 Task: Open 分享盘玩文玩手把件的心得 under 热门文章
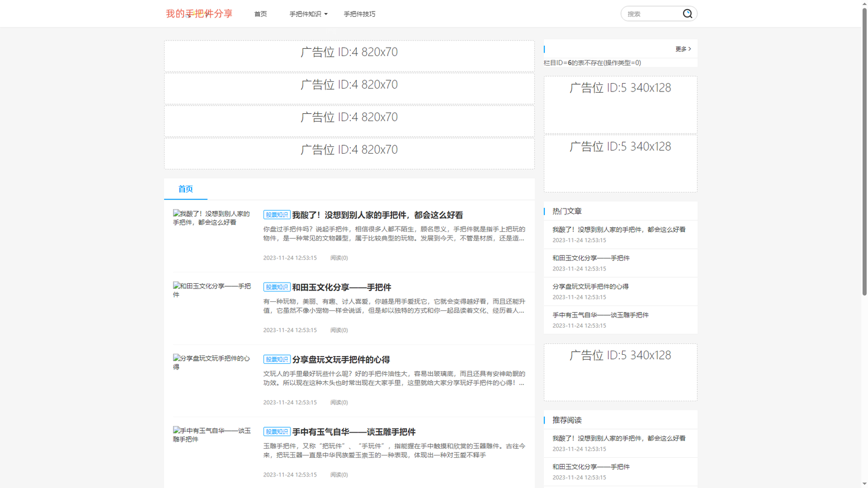590,287
